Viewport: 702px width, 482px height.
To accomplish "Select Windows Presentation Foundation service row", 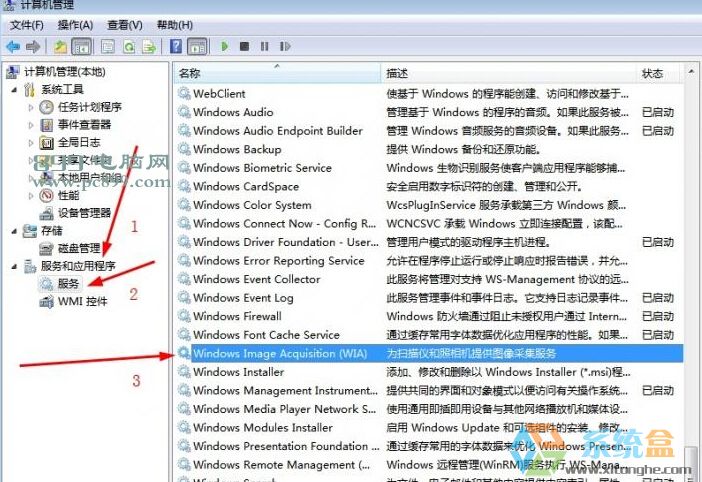I will [x=429, y=446].
